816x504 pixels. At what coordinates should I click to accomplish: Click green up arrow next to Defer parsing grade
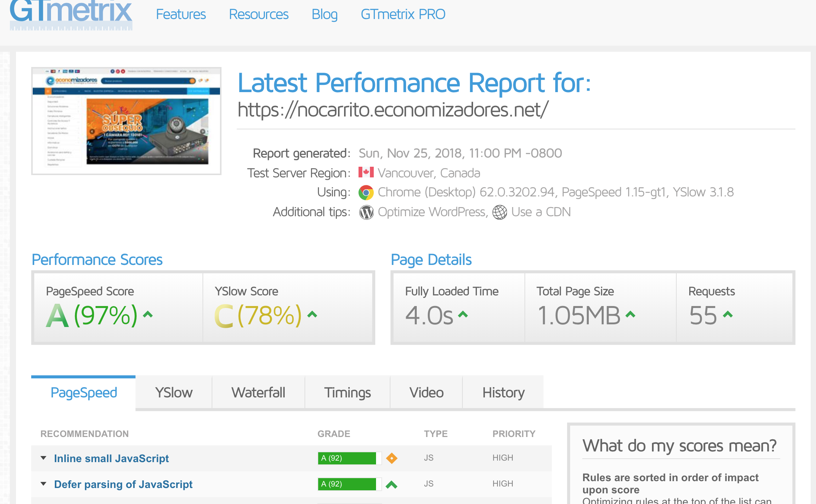point(391,485)
